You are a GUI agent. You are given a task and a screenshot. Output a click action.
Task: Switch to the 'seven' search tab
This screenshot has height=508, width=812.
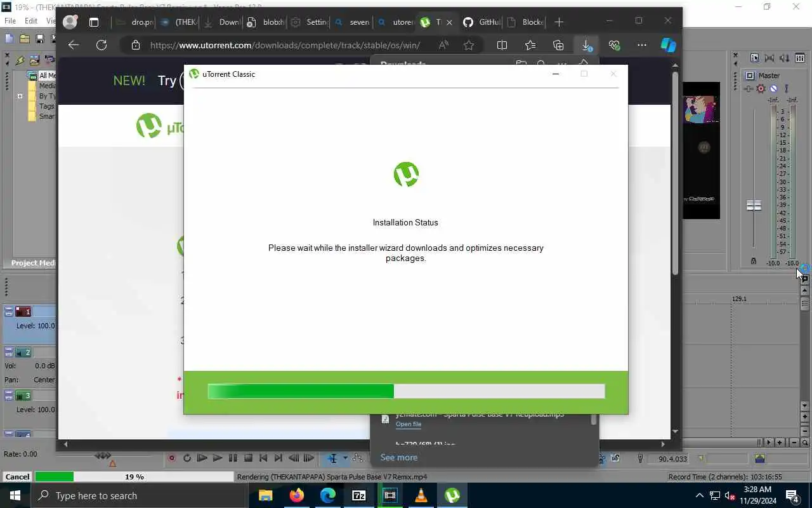pyautogui.click(x=352, y=22)
